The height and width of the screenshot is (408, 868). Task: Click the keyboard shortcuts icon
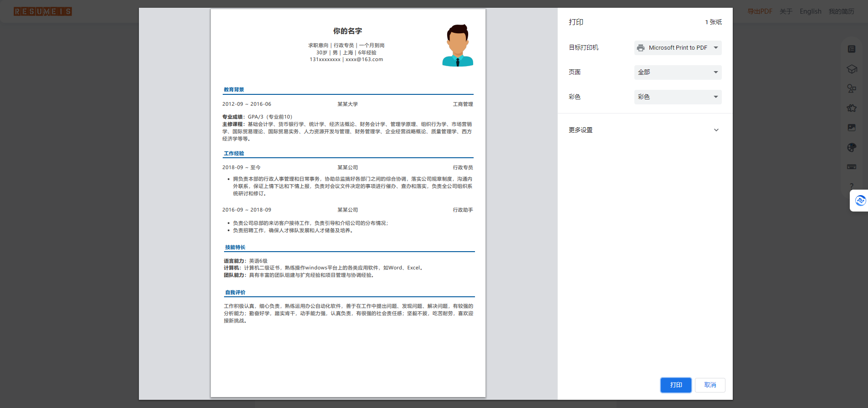click(x=852, y=167)
